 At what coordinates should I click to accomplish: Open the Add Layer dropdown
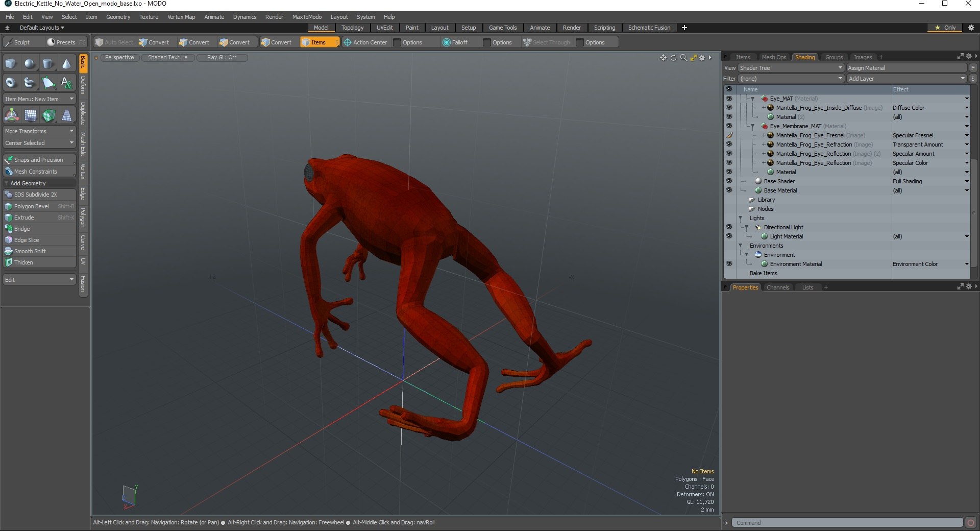[906, 79]
